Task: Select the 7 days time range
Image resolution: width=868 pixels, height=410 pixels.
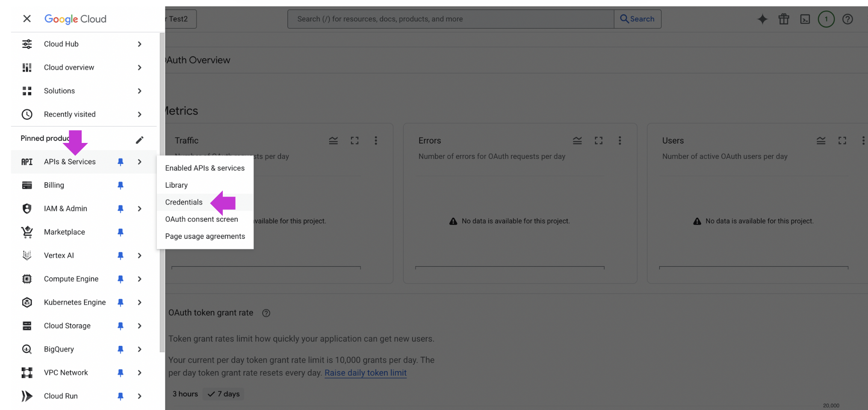Action: tap(224, 394)
